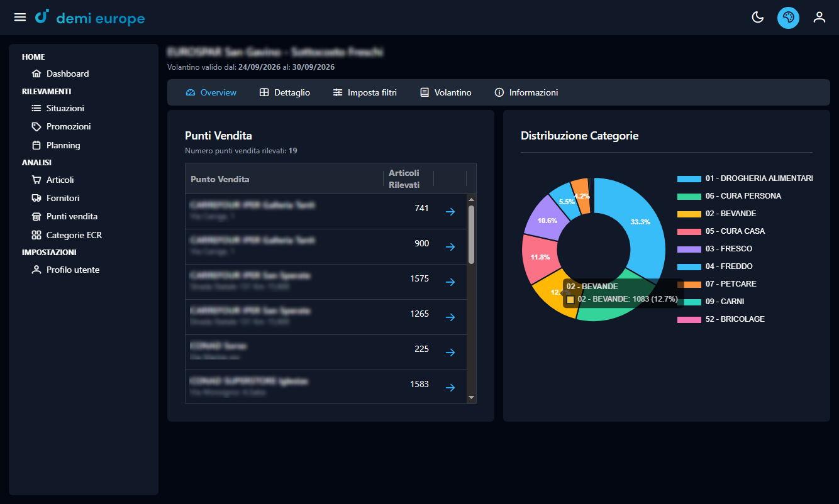Open the Informazioni tab
Screen dimensions: 839x504
[x=526, y=92]
